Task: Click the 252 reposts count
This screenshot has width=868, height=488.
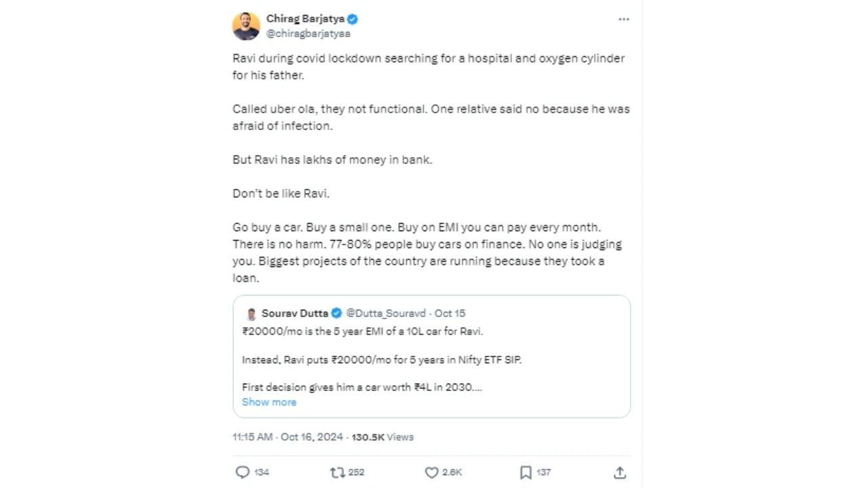Action: [355, 472]
